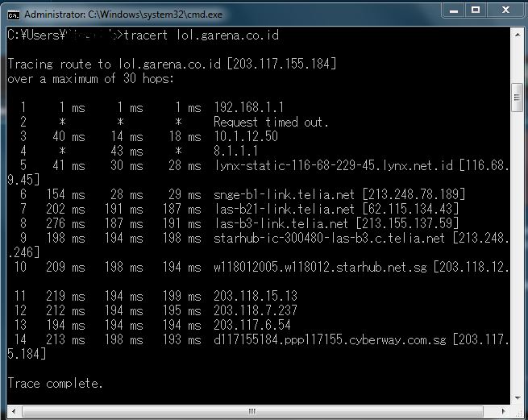Click the hop 1 address 192.168.1.1
This screenshot has height=420, width=528.
[x=248, y=107]
